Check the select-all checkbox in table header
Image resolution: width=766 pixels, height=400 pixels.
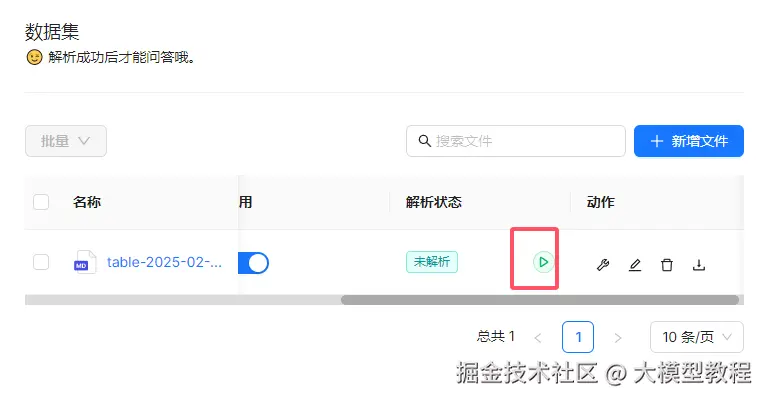[x=41, y=202]
